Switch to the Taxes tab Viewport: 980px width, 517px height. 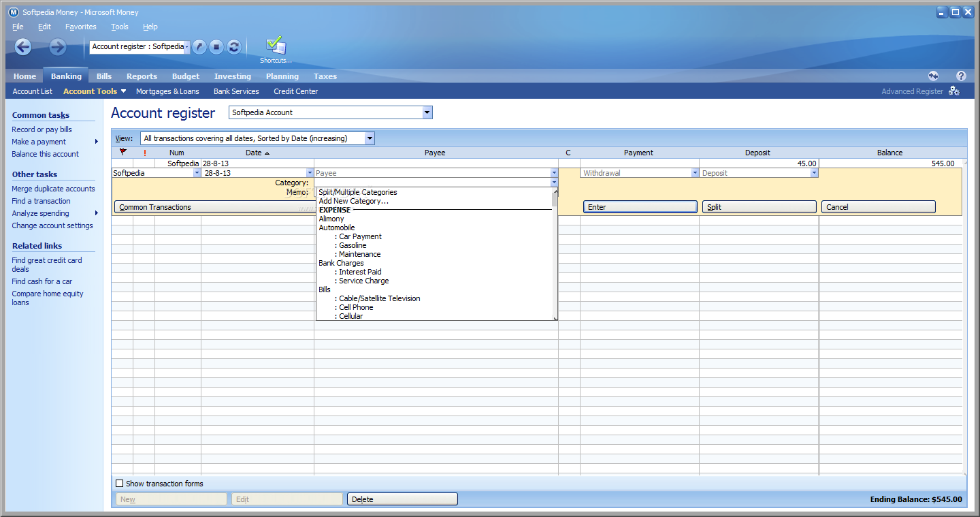(325, 76)
